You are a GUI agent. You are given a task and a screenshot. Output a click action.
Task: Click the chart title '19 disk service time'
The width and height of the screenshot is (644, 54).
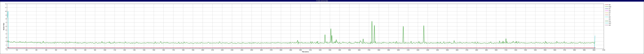tap(322, 1)
